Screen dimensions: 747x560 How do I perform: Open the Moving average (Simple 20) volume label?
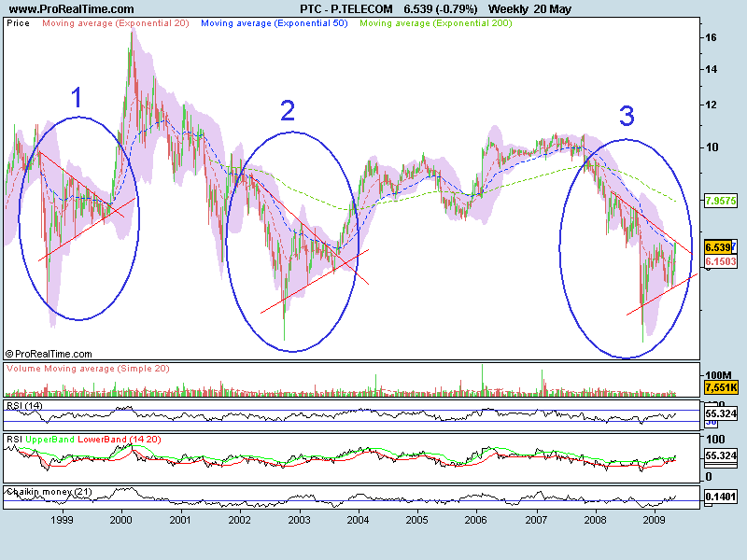[x=106, y=369]
